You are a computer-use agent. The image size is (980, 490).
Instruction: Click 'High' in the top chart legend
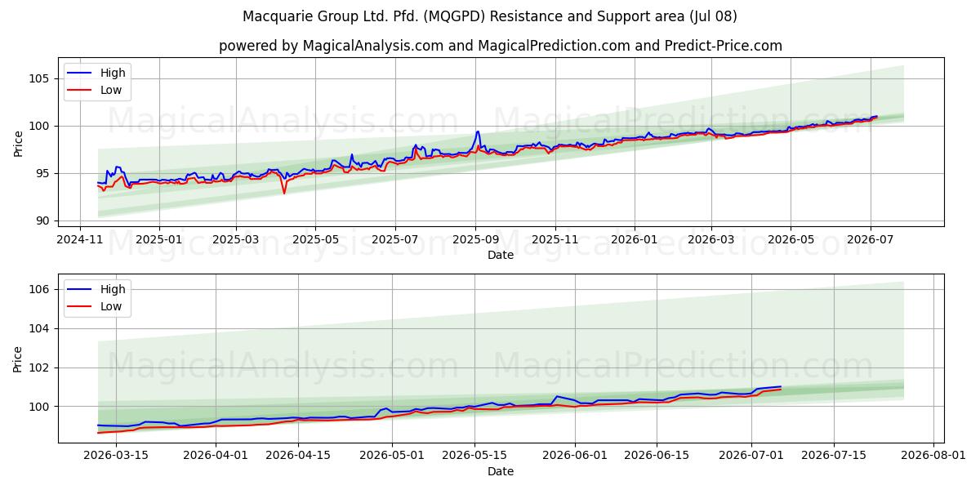(x=113, y=73)
